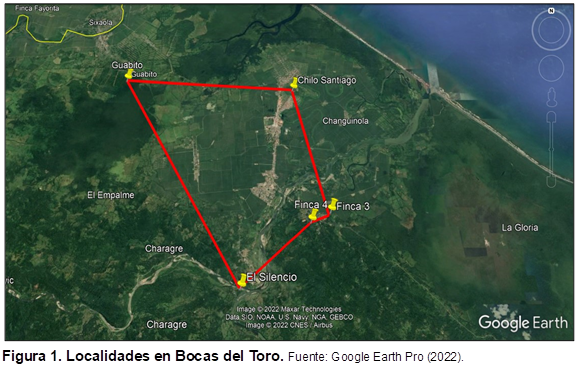Screen dimensions: 585x377
Task: Select the Finca 4 pushpin marker
Action: click(x=313, y=215)
